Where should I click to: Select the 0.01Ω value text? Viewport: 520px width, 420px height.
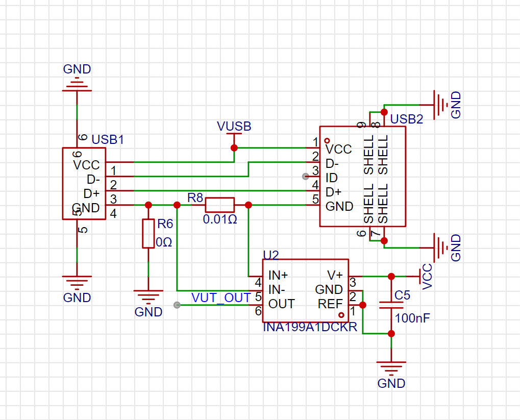tap(220, 219)
